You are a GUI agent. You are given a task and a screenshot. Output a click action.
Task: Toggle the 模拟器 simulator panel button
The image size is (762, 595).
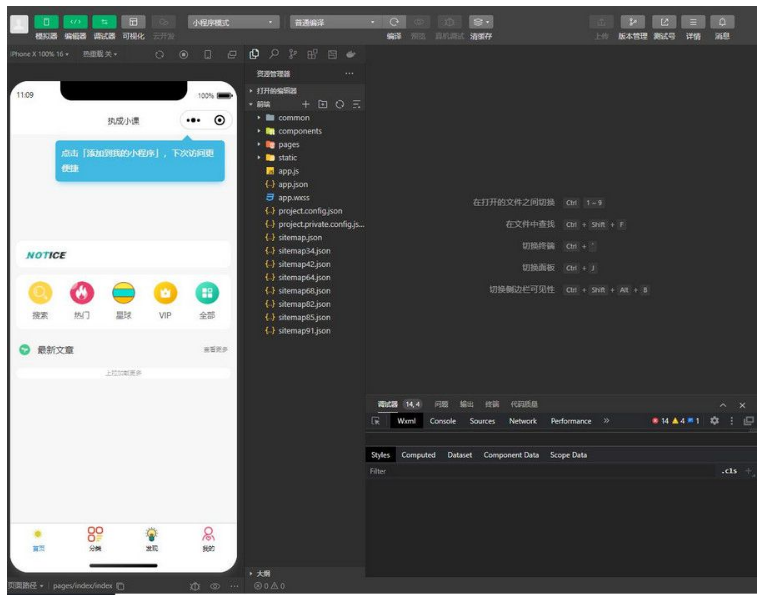46,22
